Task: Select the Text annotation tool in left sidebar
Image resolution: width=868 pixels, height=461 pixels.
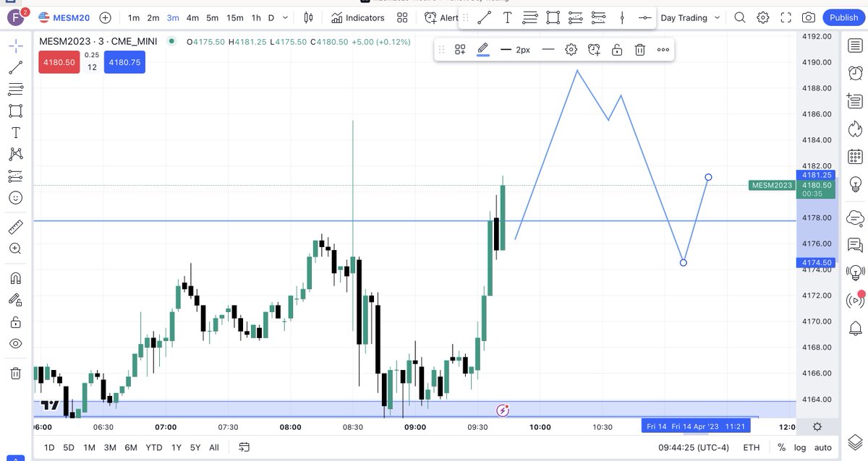Action: [x=16, y=133]
